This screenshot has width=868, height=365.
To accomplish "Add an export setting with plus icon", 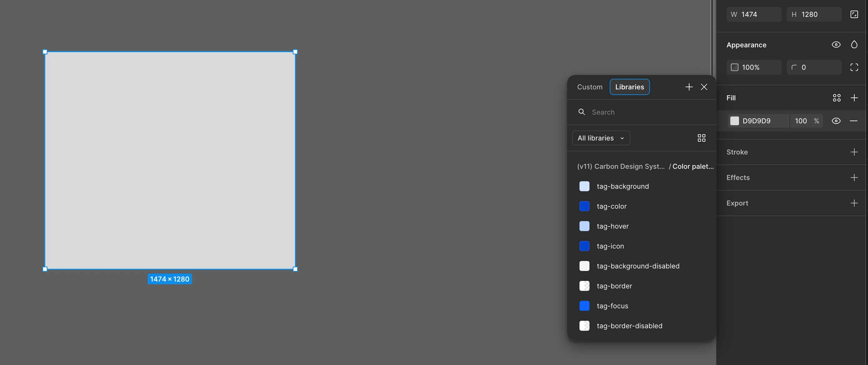I will pos(854,203).
